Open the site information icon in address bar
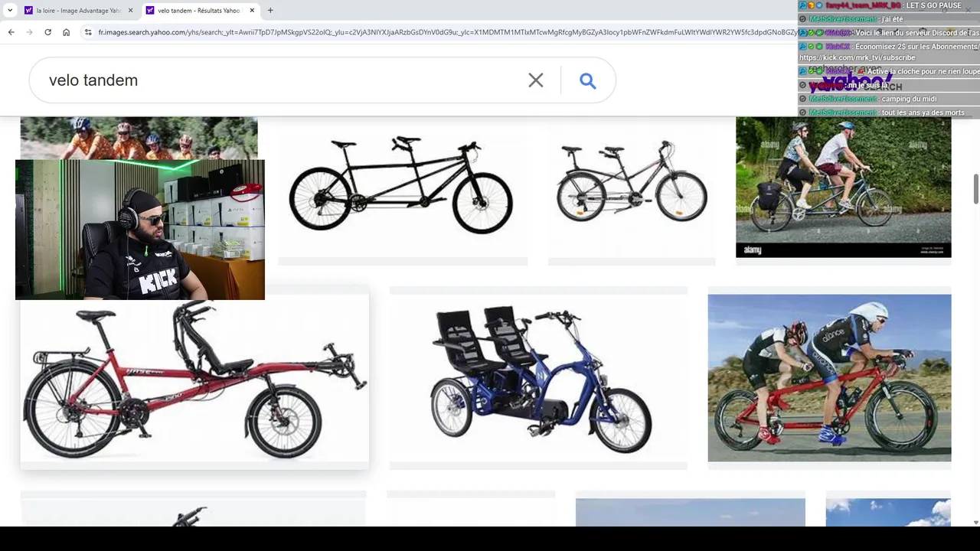 (88, 32)
